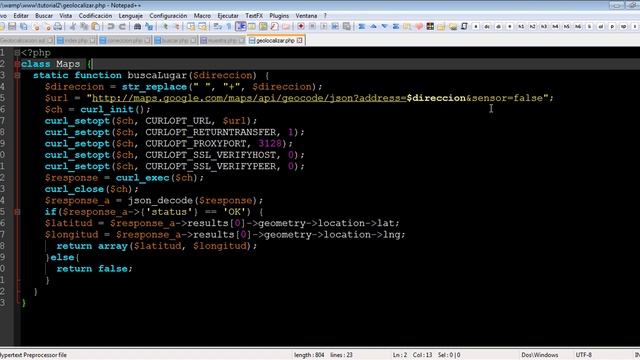This screenshot has width=640, height=360.
Task: Paste clipboard with the Paste toolbar icon
Action: (95, 27)
